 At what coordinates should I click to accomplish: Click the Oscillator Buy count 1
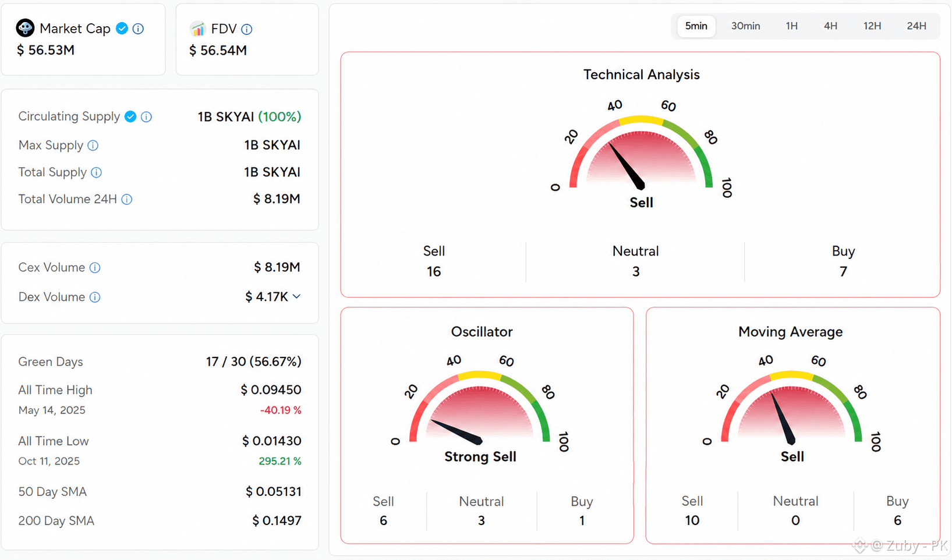(582, 520)
